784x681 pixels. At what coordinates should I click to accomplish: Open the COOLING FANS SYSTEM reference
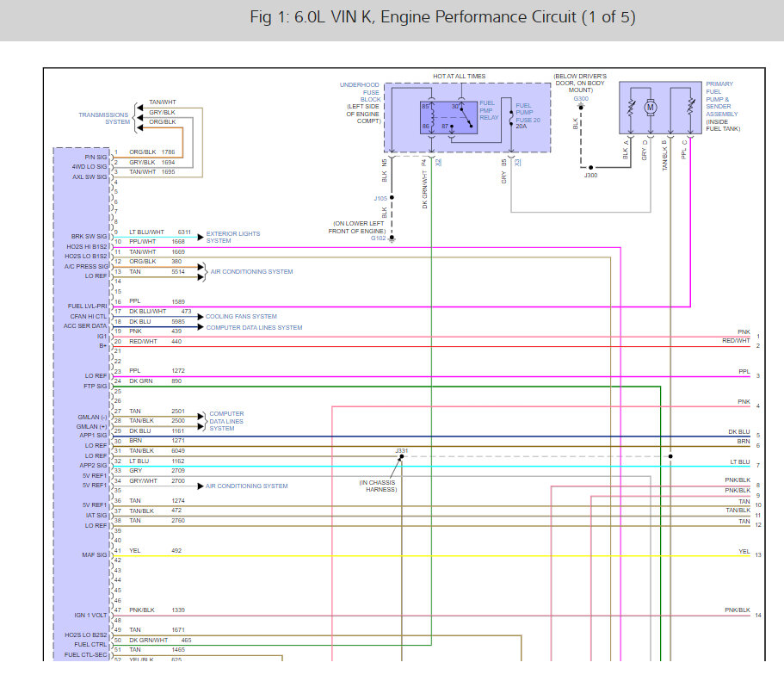tap(241, 316)
